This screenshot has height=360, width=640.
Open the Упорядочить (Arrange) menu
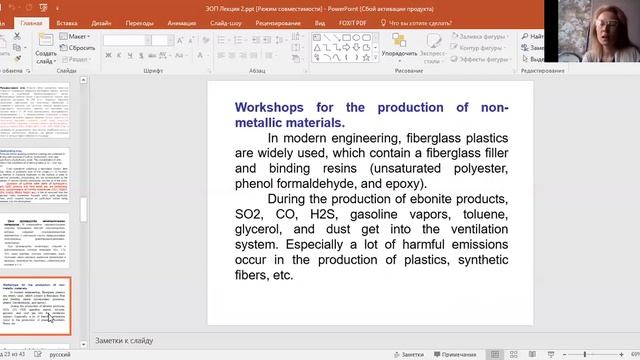[x=399, y=48]
